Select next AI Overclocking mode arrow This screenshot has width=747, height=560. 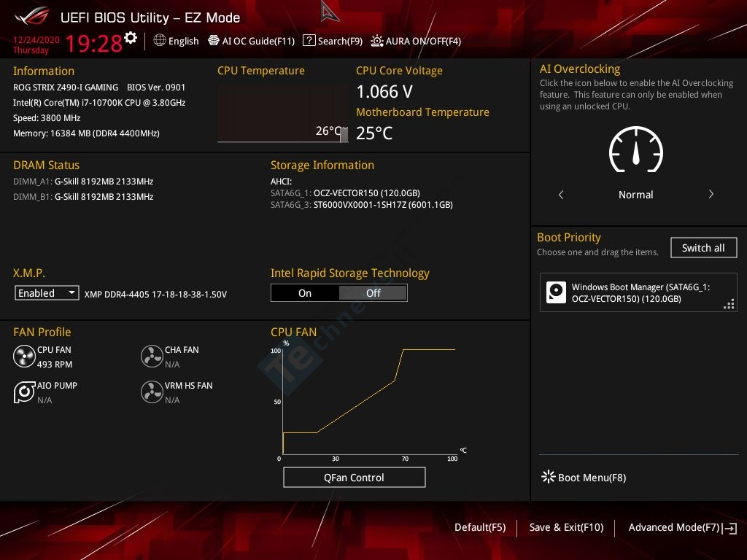click(x=711, y=194)
